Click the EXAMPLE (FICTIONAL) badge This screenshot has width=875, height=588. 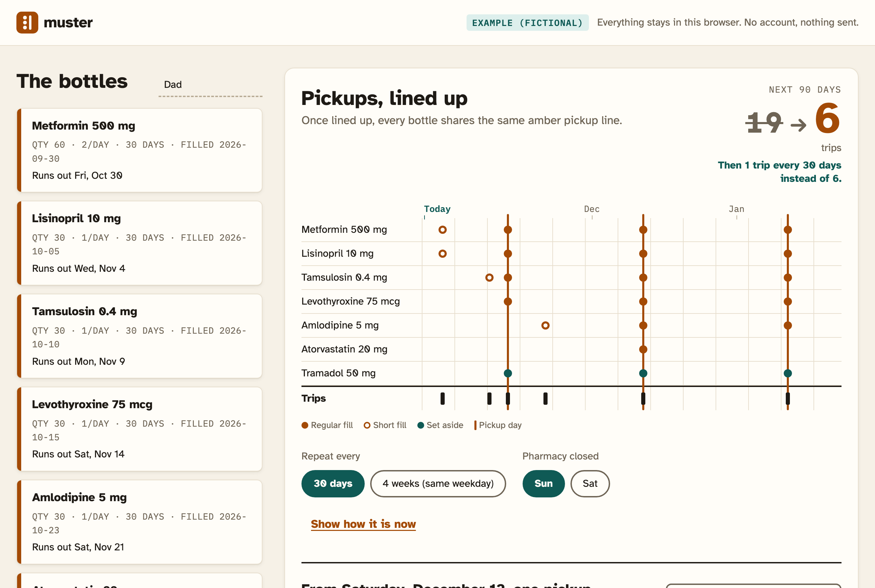tap(527, 23)
